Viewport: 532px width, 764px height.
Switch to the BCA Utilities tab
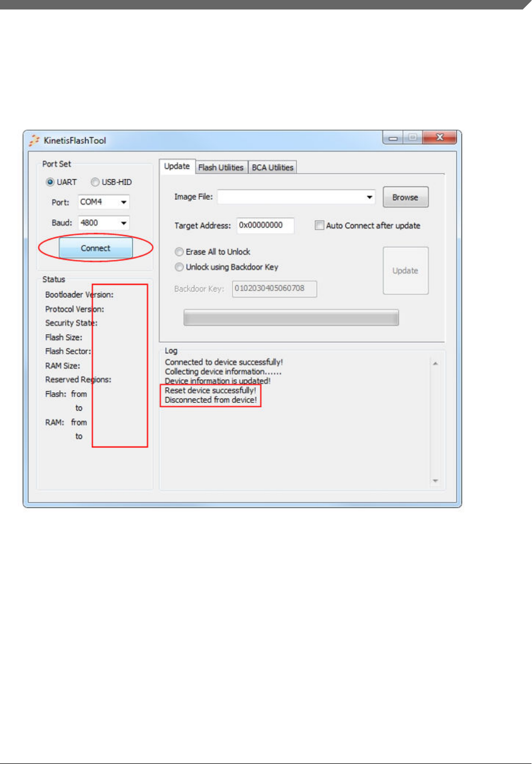[x=273, y=167]
